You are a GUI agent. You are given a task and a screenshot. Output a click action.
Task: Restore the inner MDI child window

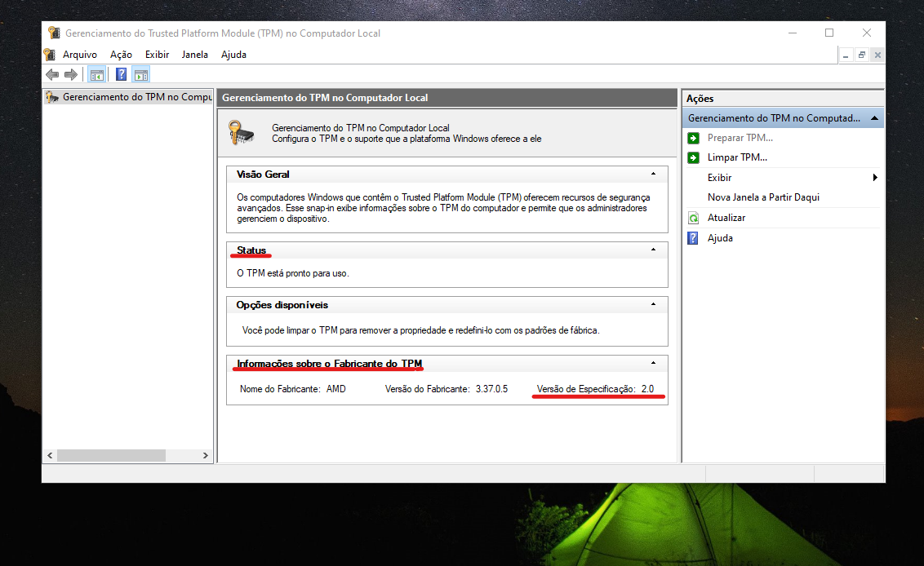pyautogui.click(x=861, y=55)
